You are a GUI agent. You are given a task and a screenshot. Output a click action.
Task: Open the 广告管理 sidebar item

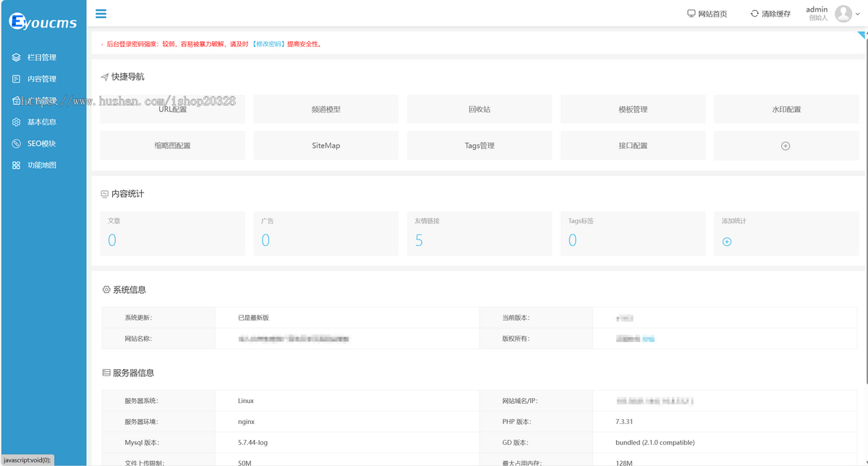(x=43, y=101)
